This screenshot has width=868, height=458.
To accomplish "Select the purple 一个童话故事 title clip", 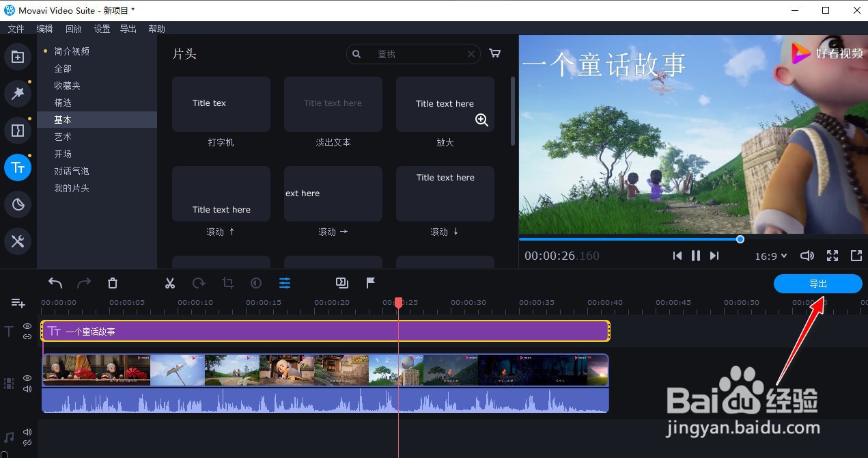I will pyautogui.click(x=325, y=331).
